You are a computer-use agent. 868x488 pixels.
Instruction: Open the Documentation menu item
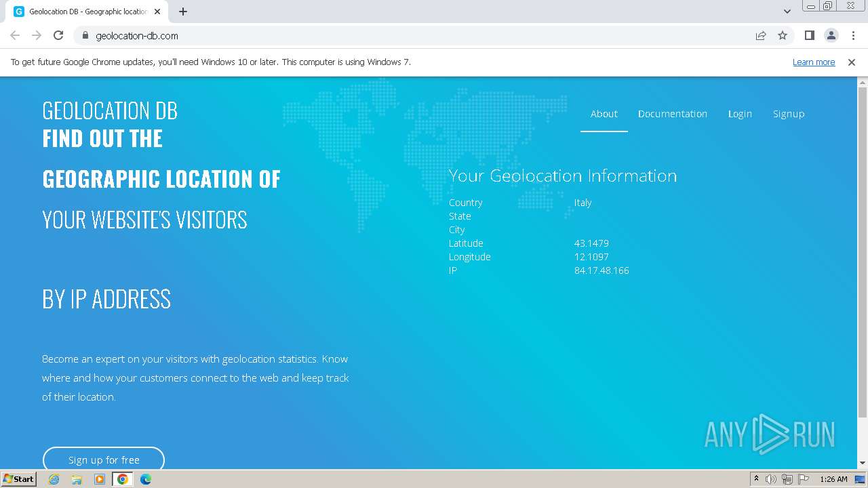[672, 114]
